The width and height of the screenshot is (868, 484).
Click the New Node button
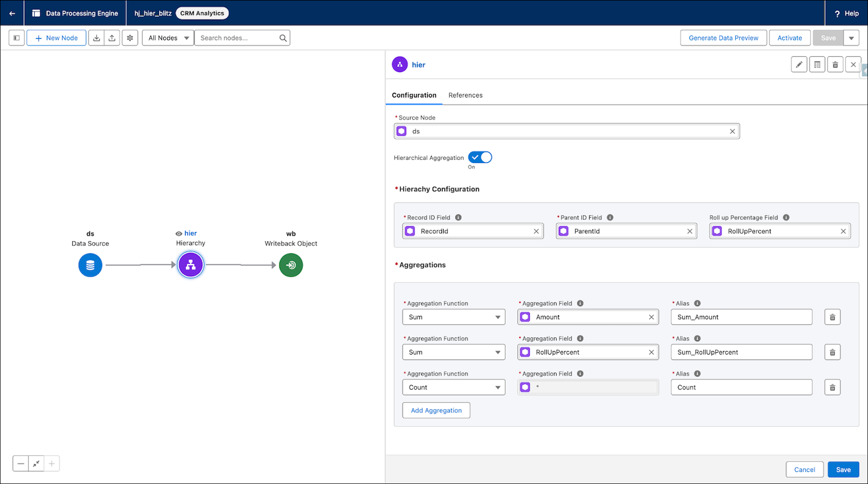(x=56, y=38)
